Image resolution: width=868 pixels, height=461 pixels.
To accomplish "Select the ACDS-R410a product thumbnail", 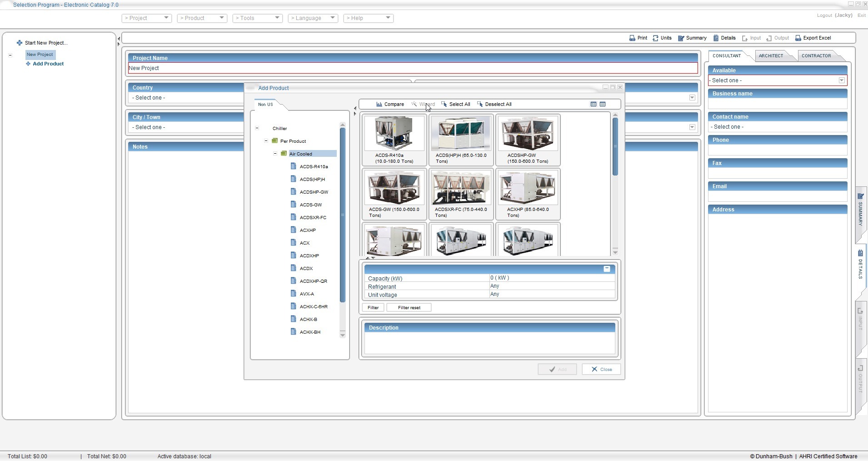I will (x=394, y=133).
